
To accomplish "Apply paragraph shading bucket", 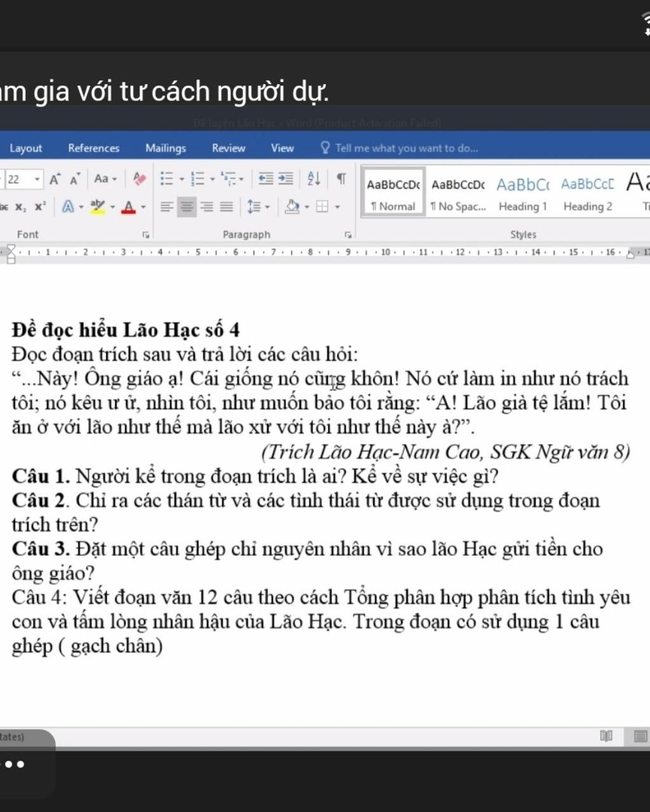I will pyautogui.click(x=292, y=207).
